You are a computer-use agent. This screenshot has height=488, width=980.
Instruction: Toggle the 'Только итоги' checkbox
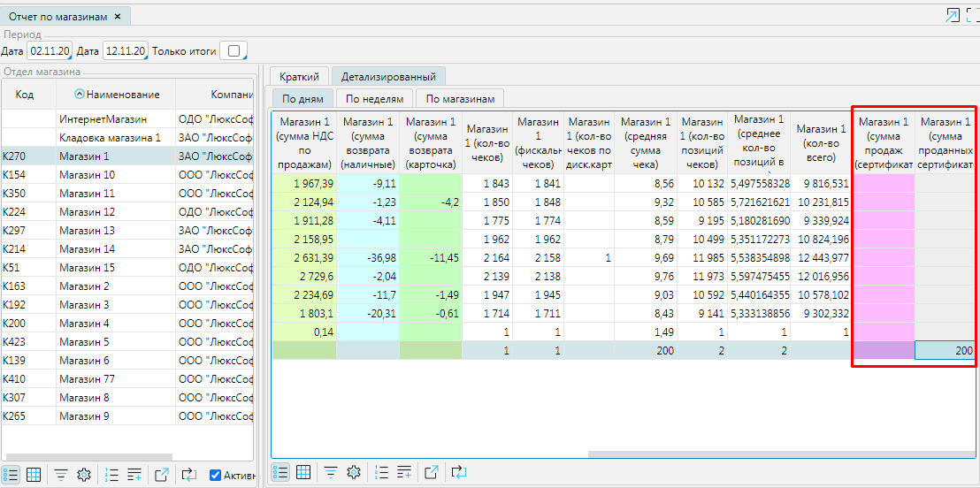tap(234, 51)
